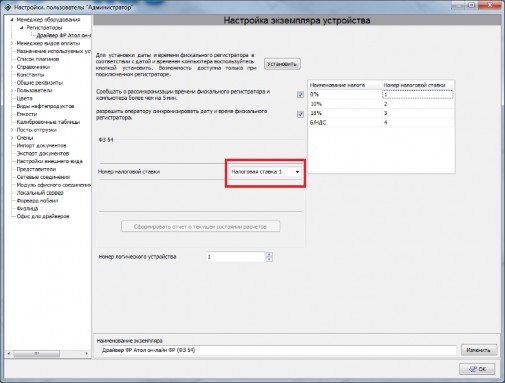Click the Изменить button
This screenshot has width=505, height=383.
pos(479,350)
